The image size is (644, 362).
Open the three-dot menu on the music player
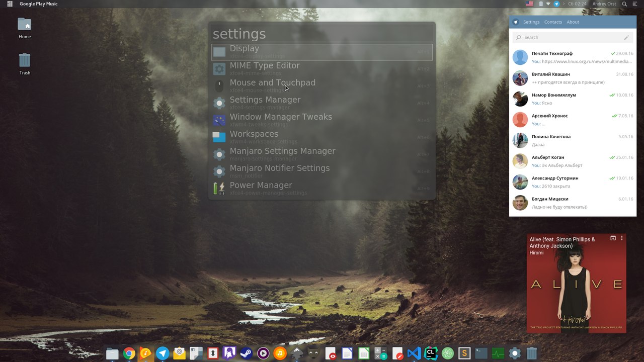pyautogui.click(x=622, y=237)
